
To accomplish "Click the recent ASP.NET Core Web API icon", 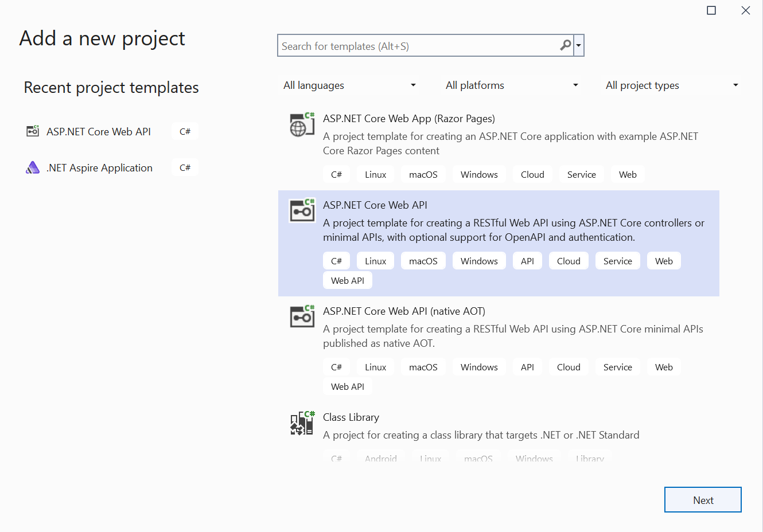I will [x=33, y=131].
